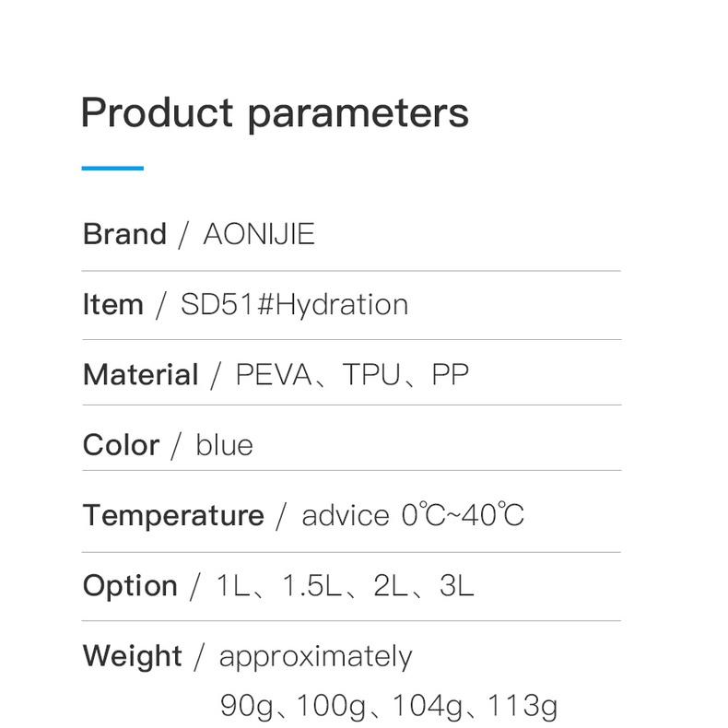Click the AONIJIE brand name

259,233
